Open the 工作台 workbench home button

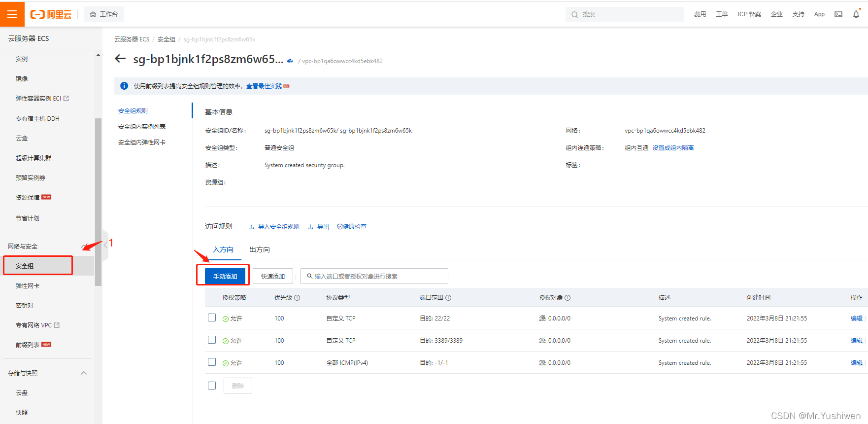[x=104, y=14]
